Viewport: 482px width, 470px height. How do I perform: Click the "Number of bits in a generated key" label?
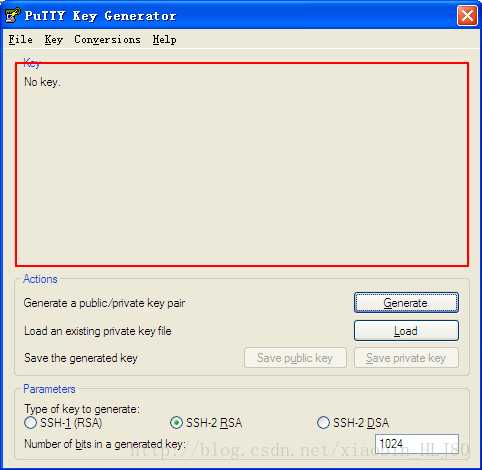tap(104, 444)
